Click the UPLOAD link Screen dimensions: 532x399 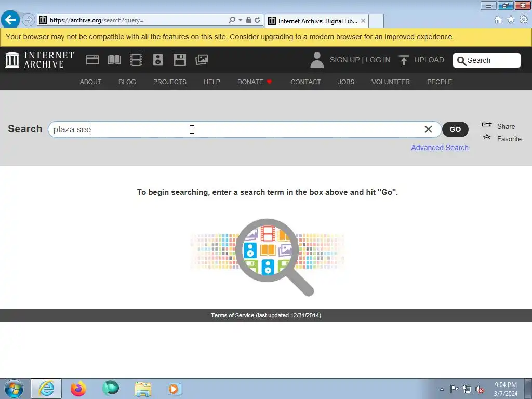(429, 60)
